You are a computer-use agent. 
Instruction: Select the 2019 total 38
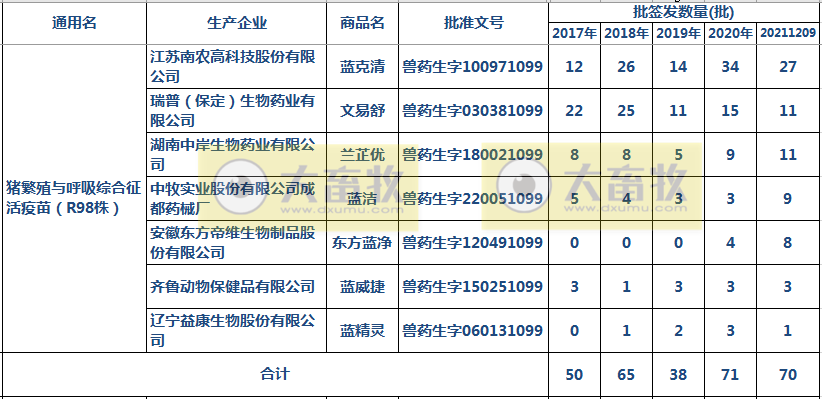678,374
